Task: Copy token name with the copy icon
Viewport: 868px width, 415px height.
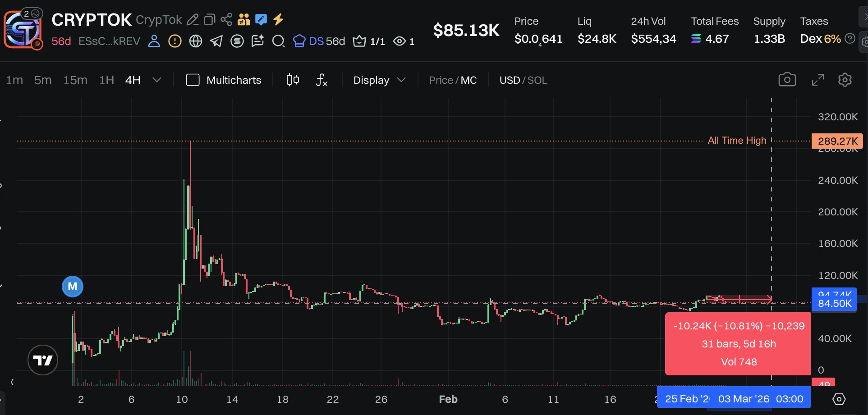Action: click(209, 19)
